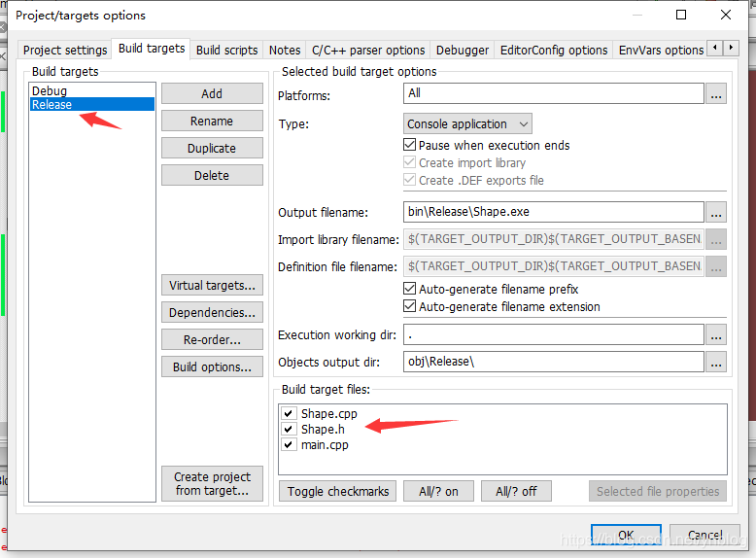Select the Debug build target
756x558 pixels.
pyautogui.click(x=92, y=90)
